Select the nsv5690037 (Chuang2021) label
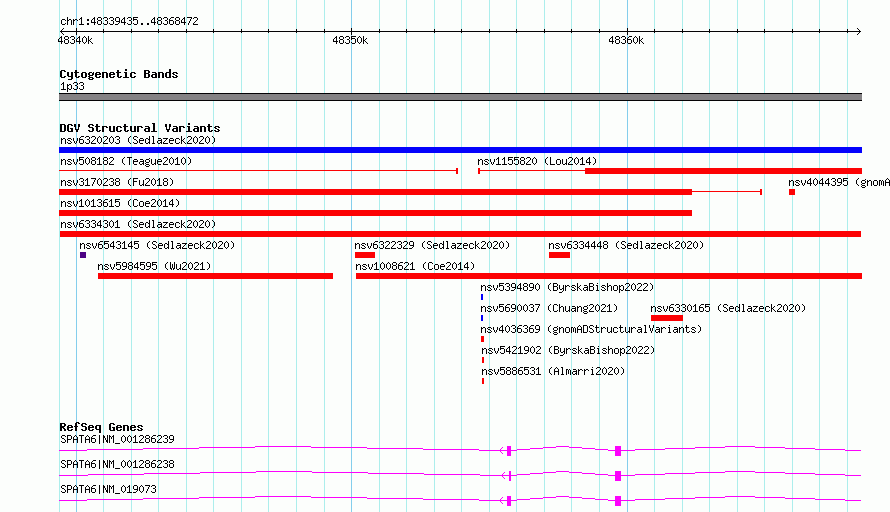This screenshot has height=512, width=890. [549, 308]
